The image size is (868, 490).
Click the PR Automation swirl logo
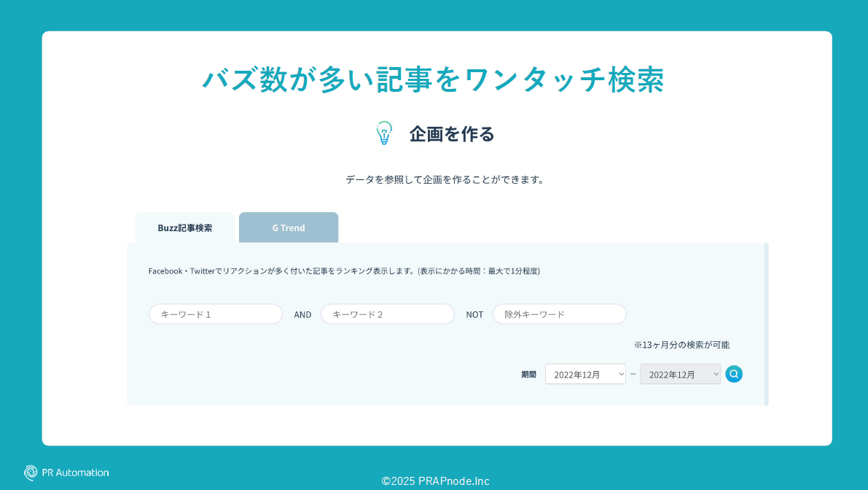pos(31,472)
